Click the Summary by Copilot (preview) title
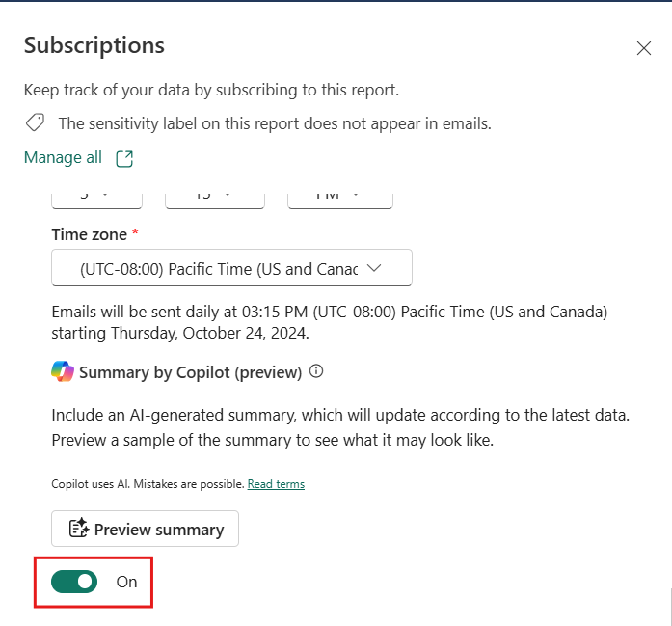Screen dimensions: 672x626 pyautogui.click(x=190, y=372)
